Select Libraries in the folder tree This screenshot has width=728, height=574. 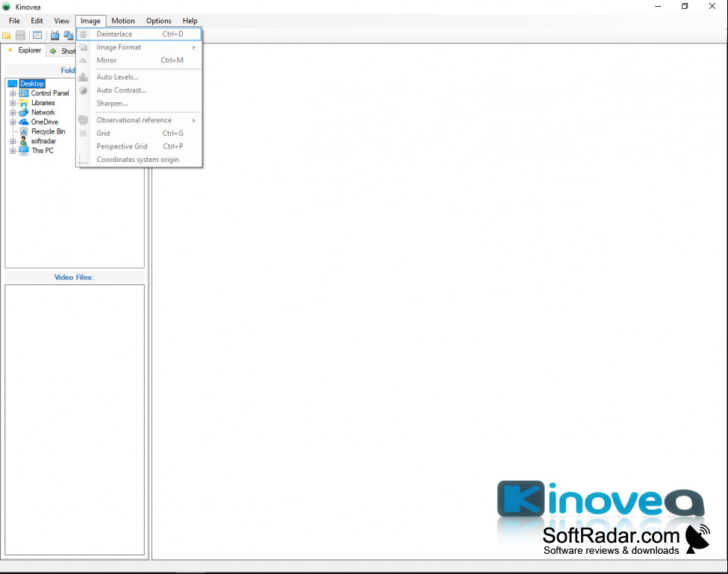pos(43,103)
